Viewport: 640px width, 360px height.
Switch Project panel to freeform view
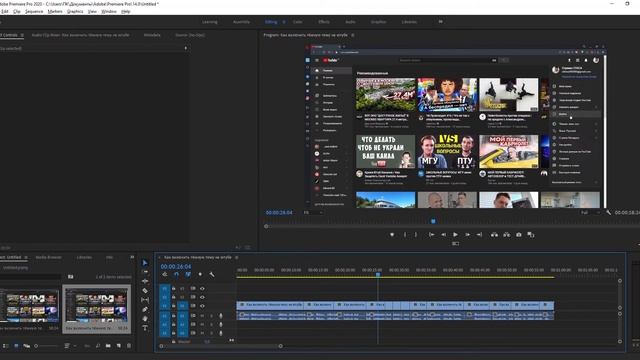pos(27,346)
